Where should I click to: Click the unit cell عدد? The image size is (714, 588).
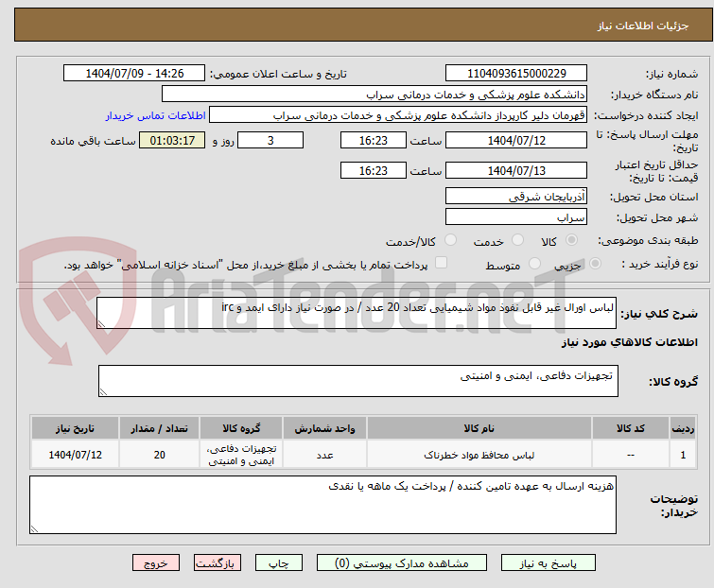coord(324,455)
